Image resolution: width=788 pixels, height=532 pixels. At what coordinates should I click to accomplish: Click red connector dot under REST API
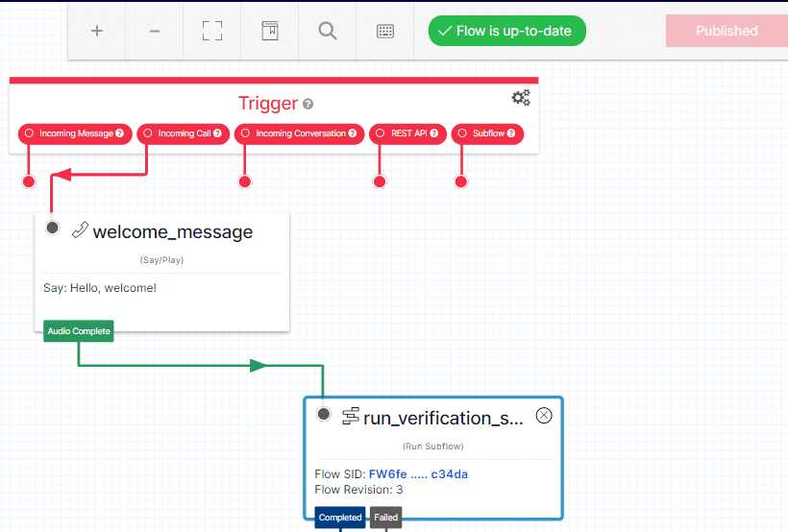[x=380, y=181]
